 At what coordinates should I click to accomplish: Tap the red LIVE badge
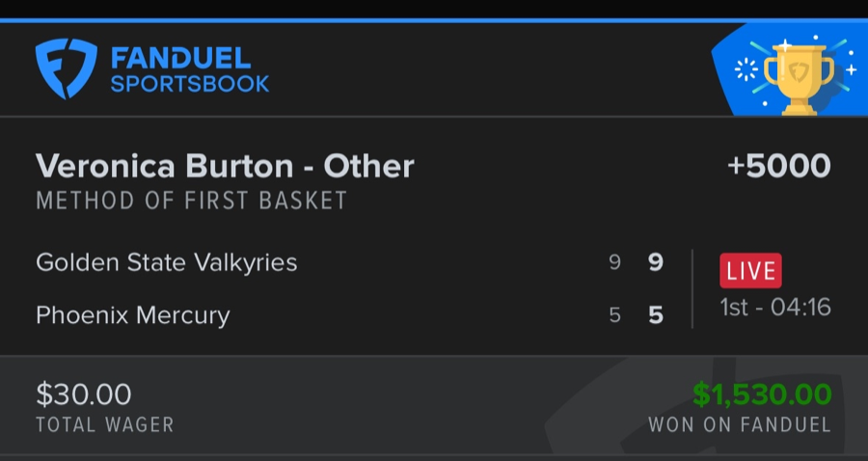coord(750,271)
